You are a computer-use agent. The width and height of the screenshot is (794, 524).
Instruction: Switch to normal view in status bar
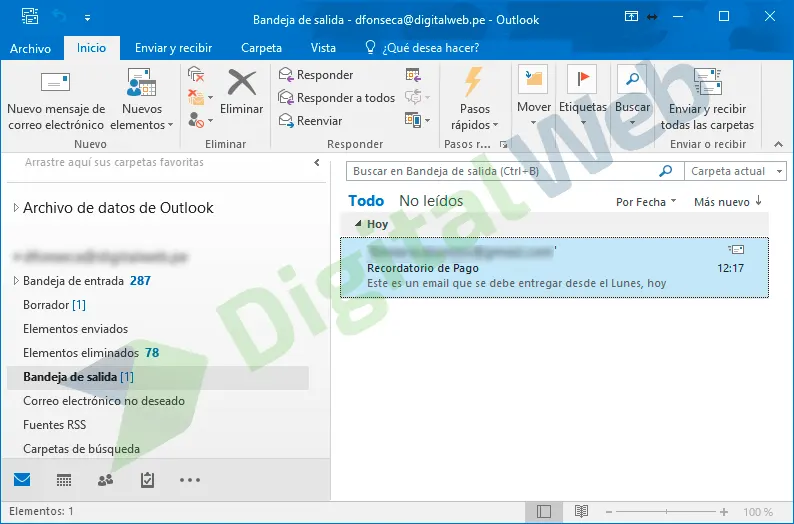point(544,511)
